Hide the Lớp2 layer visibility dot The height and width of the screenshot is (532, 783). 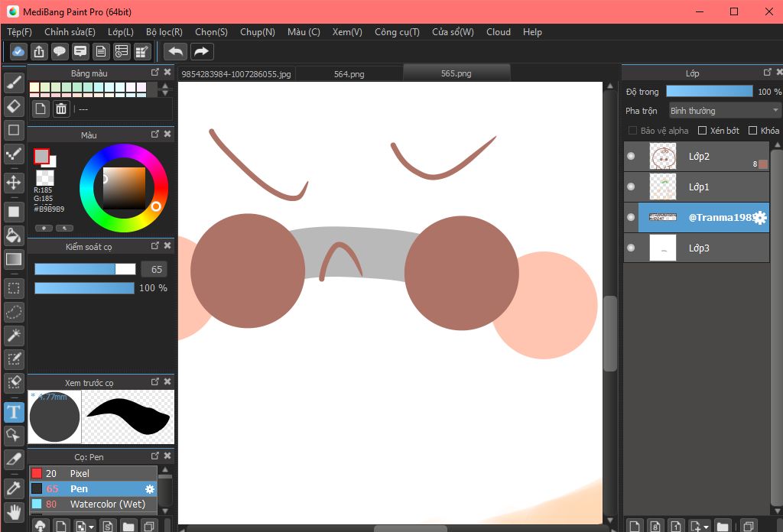click(631, 157)
